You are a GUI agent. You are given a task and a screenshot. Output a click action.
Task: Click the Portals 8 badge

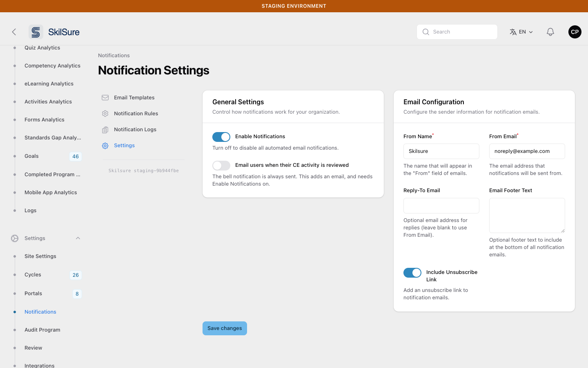77,294
